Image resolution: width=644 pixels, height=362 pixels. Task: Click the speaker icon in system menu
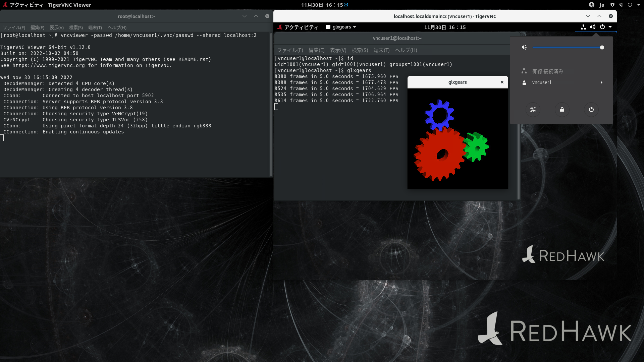click(x=524, y=48)
